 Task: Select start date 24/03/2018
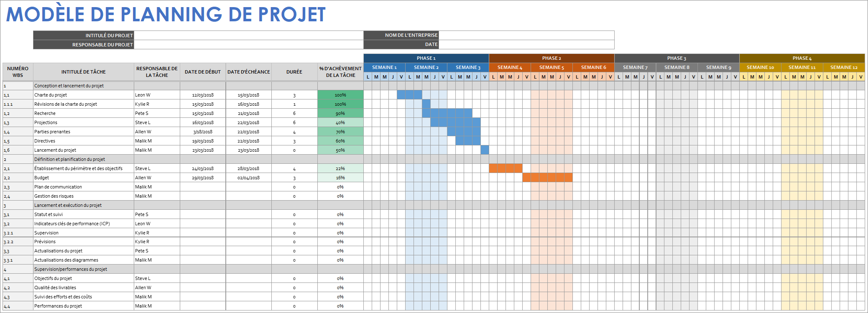pos(203,168)
